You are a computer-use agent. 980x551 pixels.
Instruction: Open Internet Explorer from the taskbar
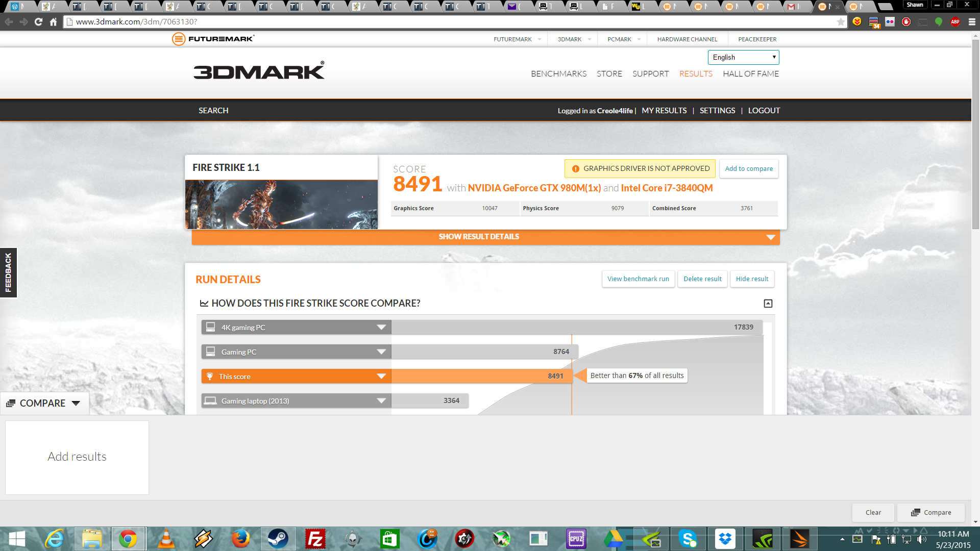click(x=55, y=539)
